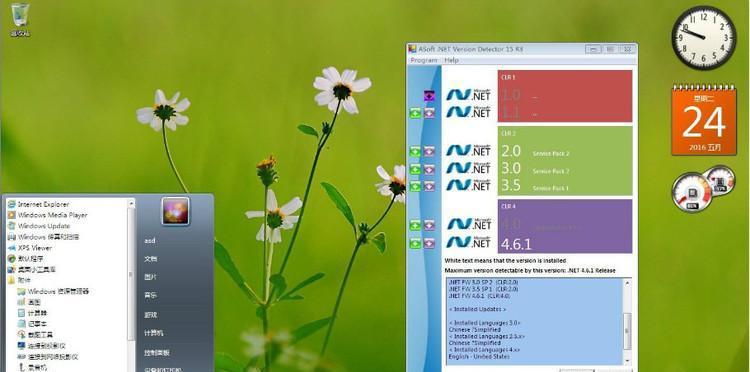Image resolution: width=750 pixels, height=372 pixels.
Task: Click the orange calendar gadget showing 24
Action: click(704, 120)
